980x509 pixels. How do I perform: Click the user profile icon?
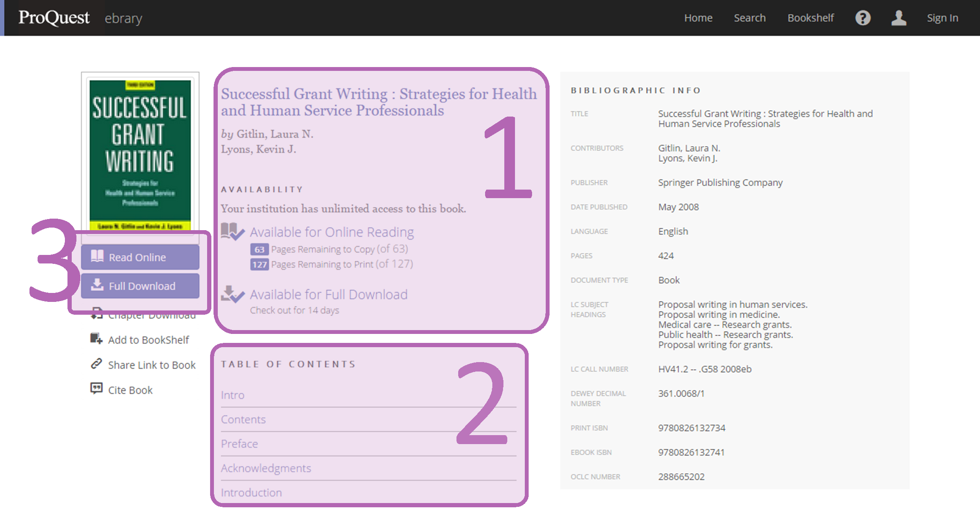point(898,18)
